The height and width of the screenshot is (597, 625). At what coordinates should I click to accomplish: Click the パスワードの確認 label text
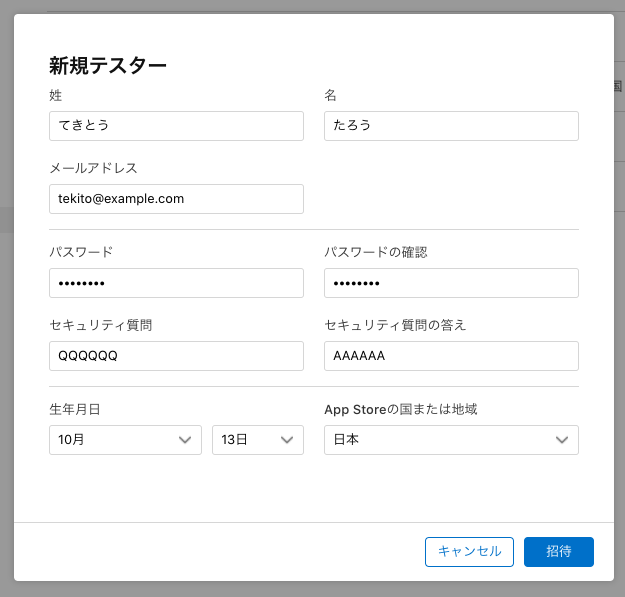point(376,252)
